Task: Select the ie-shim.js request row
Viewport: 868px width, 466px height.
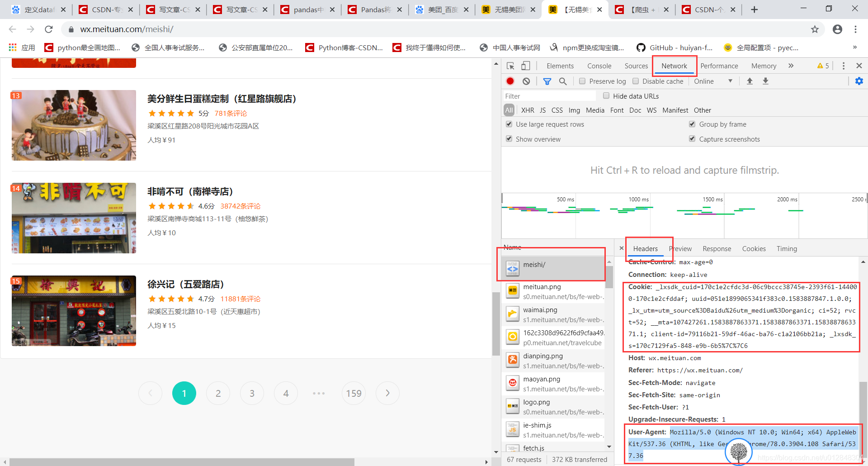Action: [x=554, y=430]
